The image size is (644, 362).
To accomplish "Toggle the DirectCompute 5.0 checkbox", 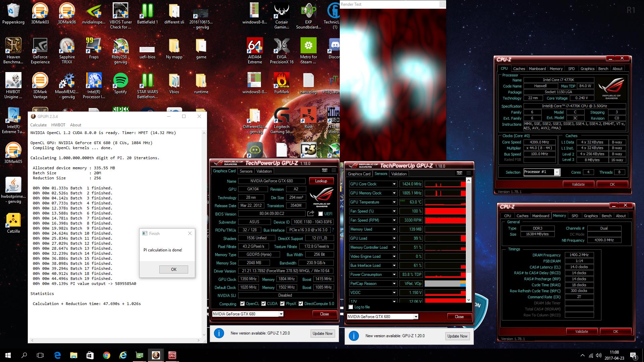I will tap(301, 304).
